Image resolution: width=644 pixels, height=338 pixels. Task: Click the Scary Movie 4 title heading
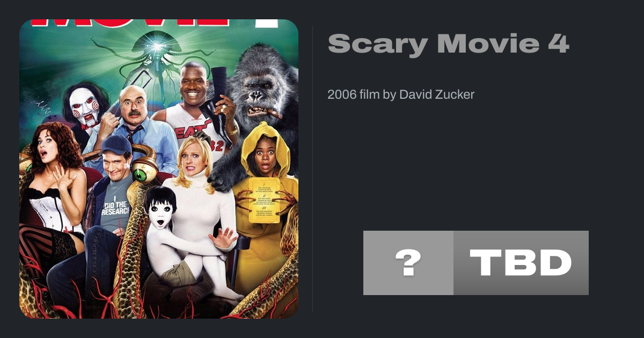(x=448, y=44)
